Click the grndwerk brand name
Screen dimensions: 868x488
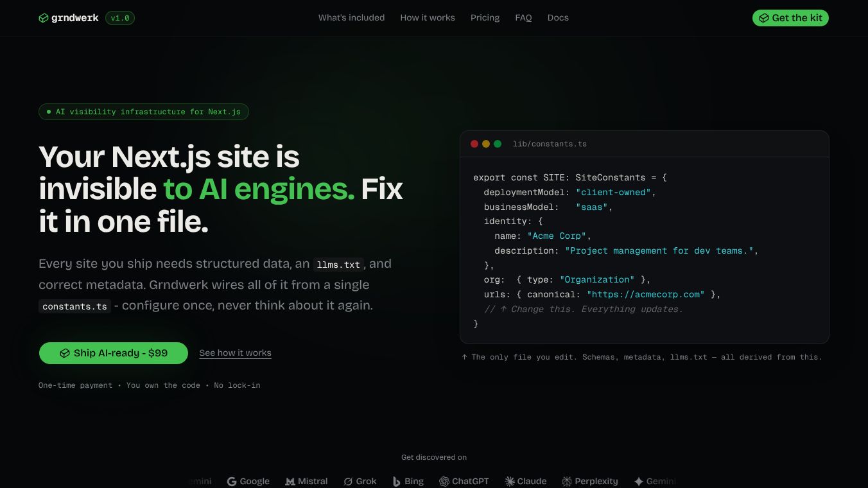(x=75, y=18)
